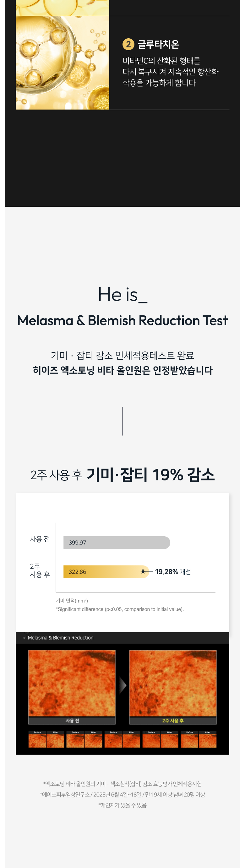Select the third pair's Before thumbnail
245x868 pixels.
point(113,741)
